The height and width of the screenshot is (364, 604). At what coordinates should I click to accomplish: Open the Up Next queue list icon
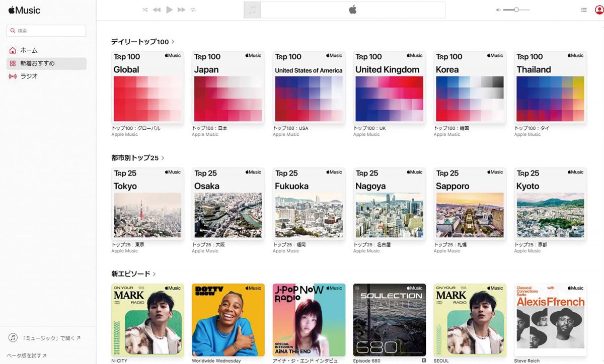pyautogui.click(x=584, y=10)
